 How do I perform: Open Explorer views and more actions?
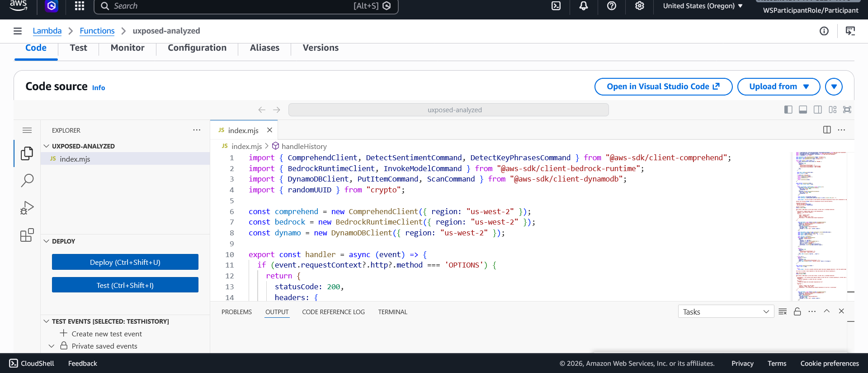click(197, 130)
